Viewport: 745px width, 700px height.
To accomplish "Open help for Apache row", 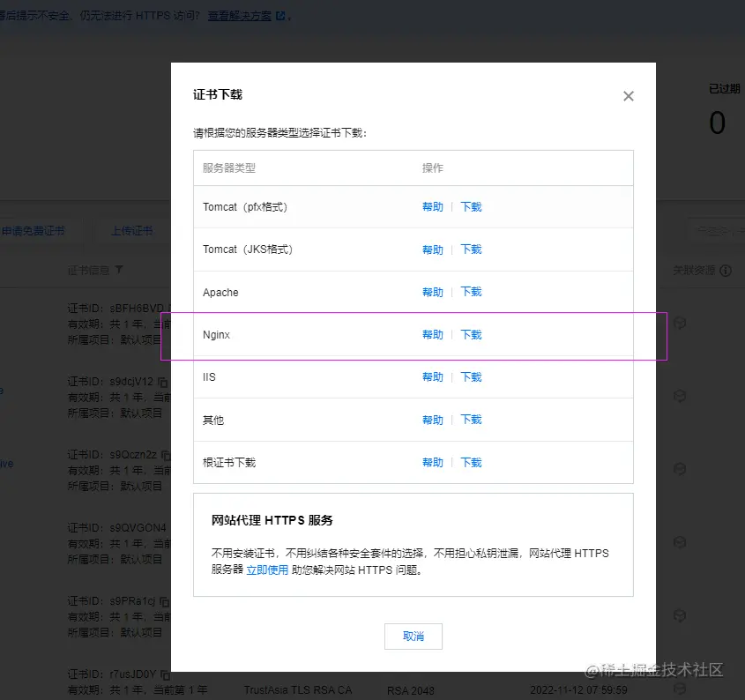I will (x=432, y=292).
